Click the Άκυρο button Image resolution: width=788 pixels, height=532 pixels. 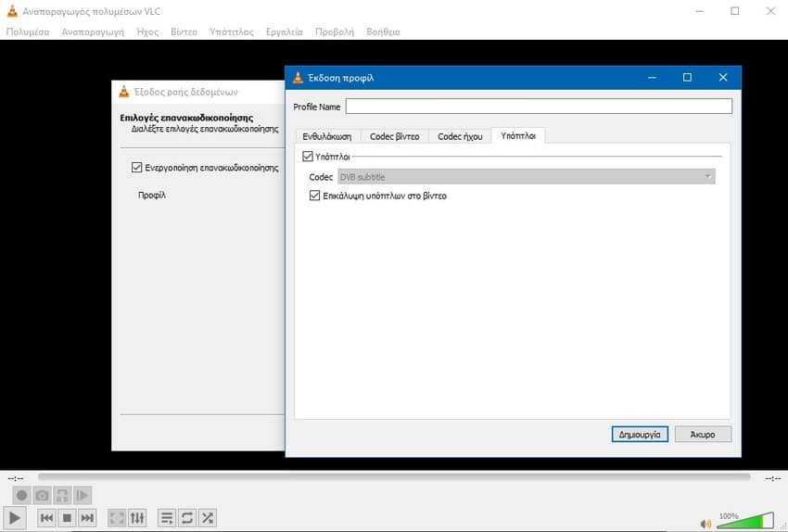[x=703, y=434]
